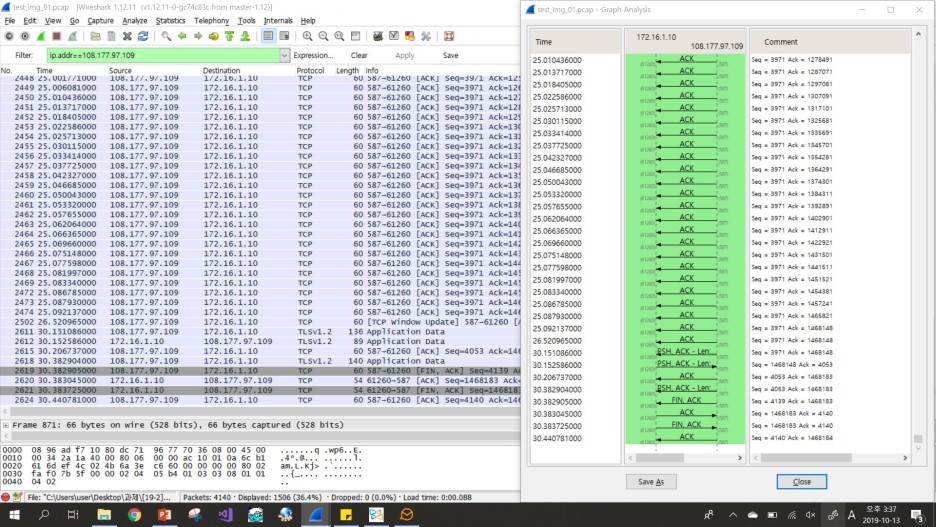Click Save As in Graph Analysis

click(x=651, y=482)
